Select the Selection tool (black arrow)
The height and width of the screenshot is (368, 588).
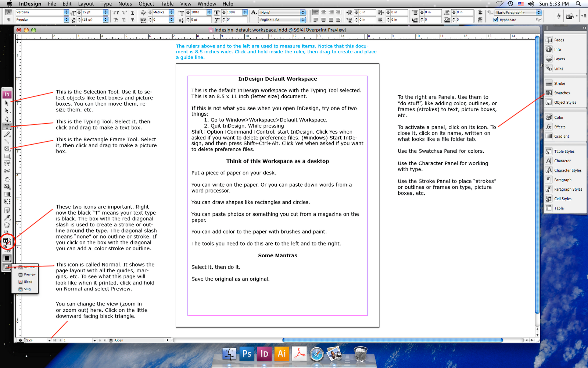click(7, 103)
